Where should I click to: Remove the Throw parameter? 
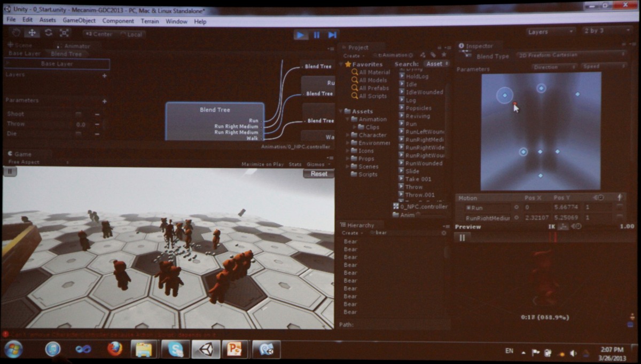point(97,124)
